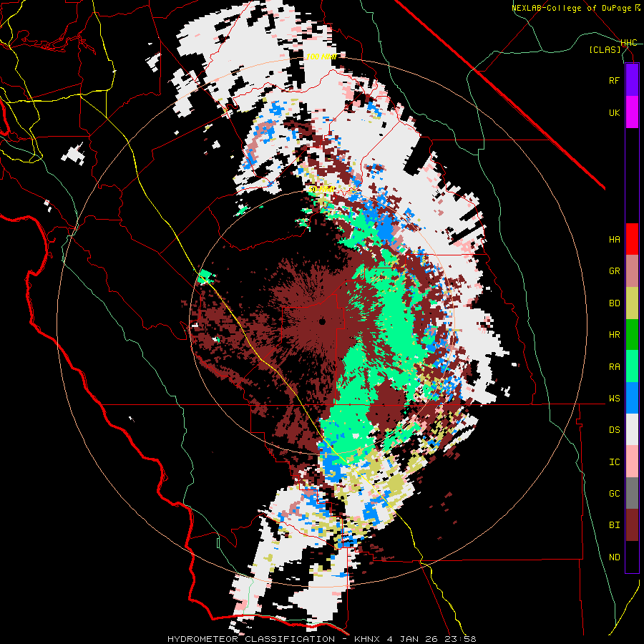
Task: Click the HR legend label
Action: pyautogui.click(x=614, y=335)
